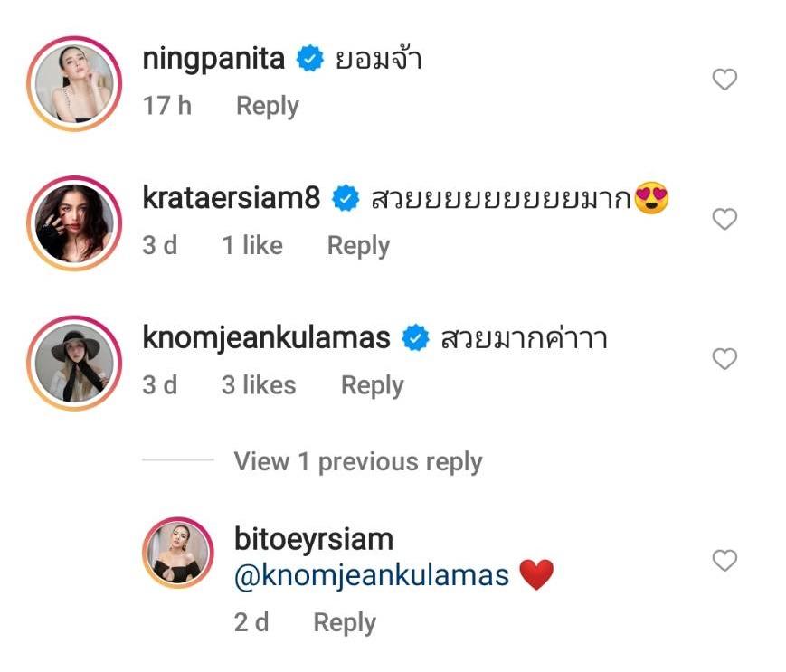786x672 pixels.
Task: View the 3 likes on knomjeankulamas comment
Action: (259, 385)
